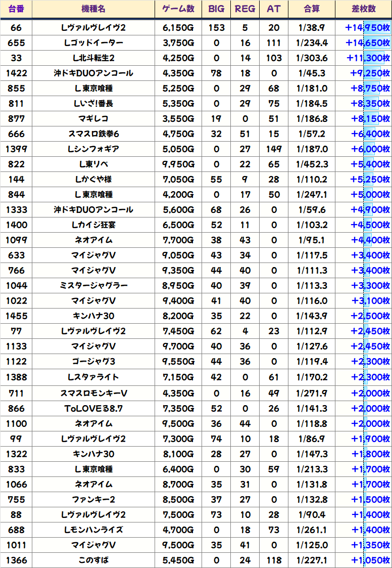Viewport: 392px width, 568px height.
Task: Click the L北斗転生2 machine name
Action: 93,58
